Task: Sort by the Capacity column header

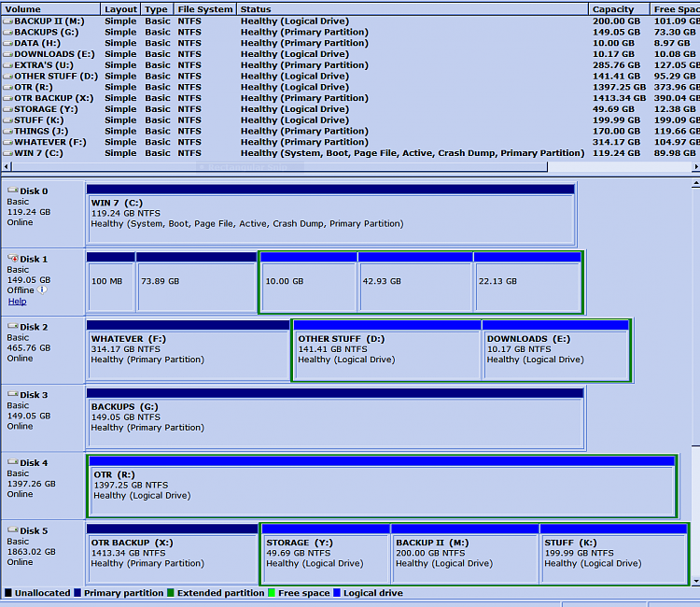Action: (619, 9)
